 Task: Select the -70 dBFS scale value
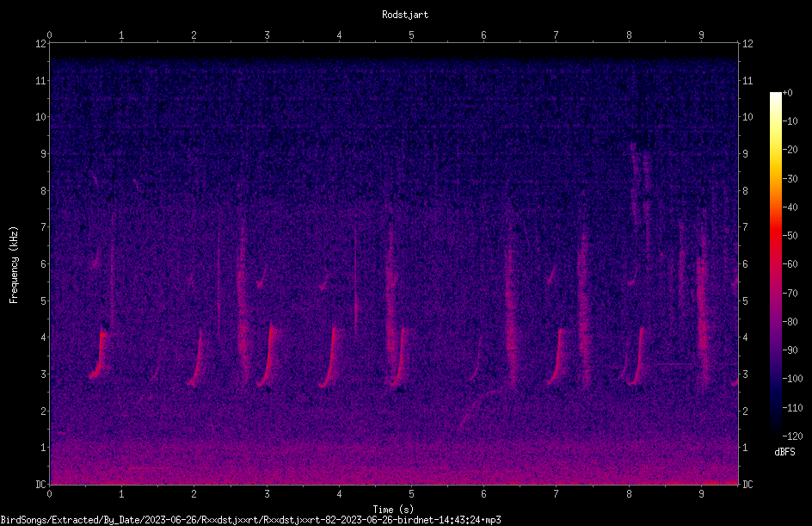[x=790, y=294]
